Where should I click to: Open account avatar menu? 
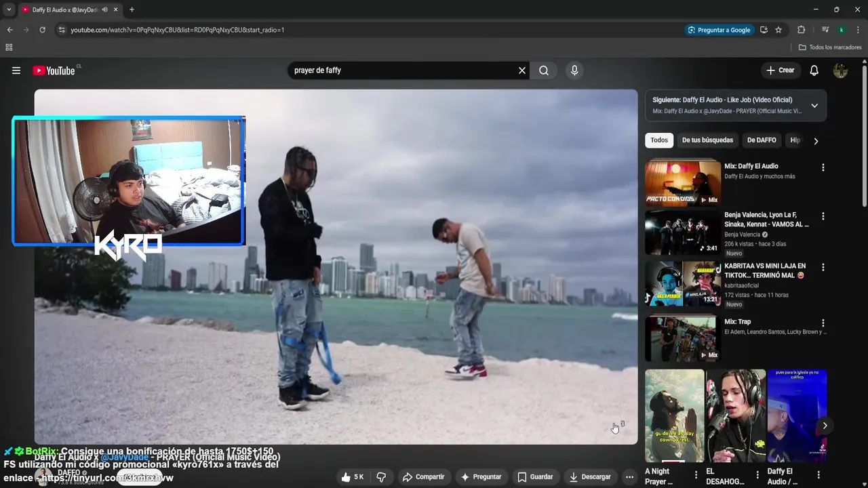pos(840,70)
